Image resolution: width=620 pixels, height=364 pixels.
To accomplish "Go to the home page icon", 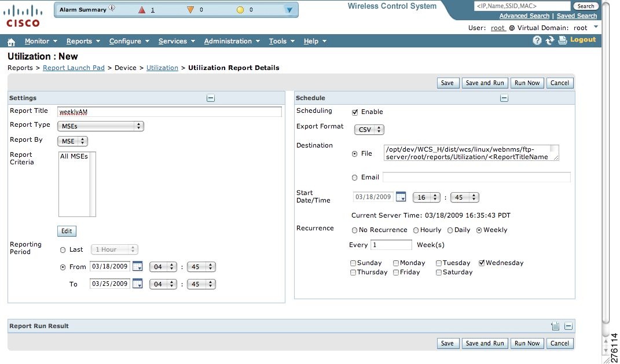I will coord(12,42).
